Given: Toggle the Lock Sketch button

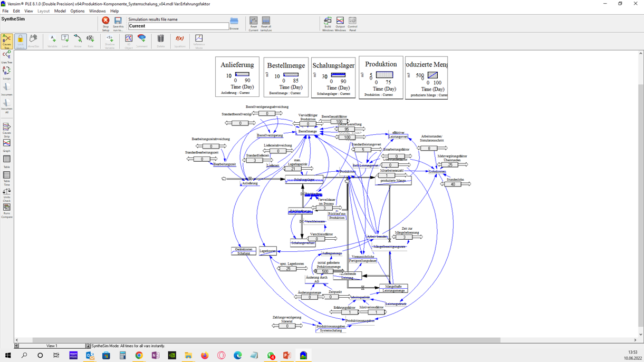Looking at the screenshot, I should (21, 41).
